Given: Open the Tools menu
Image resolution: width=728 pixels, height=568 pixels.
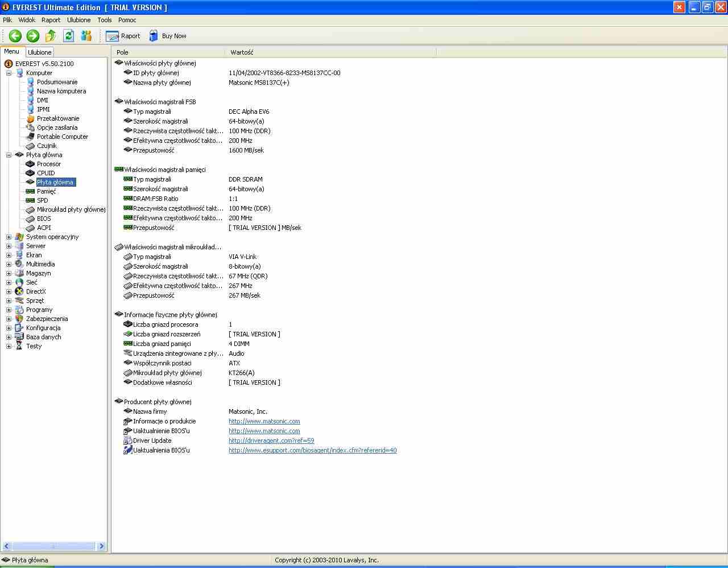Looking at the screenshot, I should [x=105, y=20].
